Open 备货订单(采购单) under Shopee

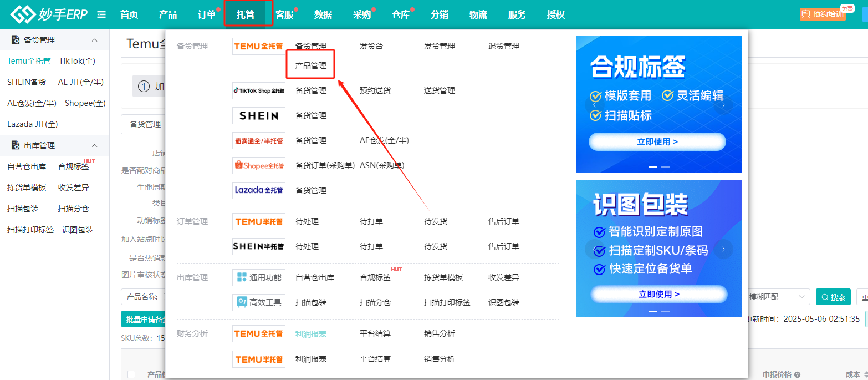(x=325, y=165)
